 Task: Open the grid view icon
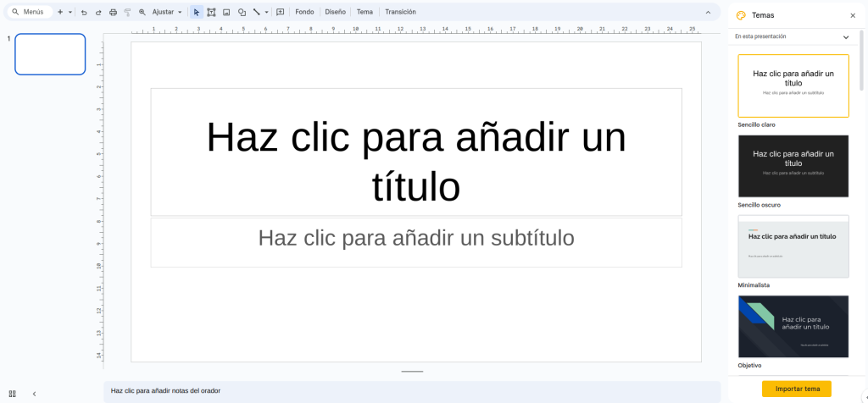13,394
